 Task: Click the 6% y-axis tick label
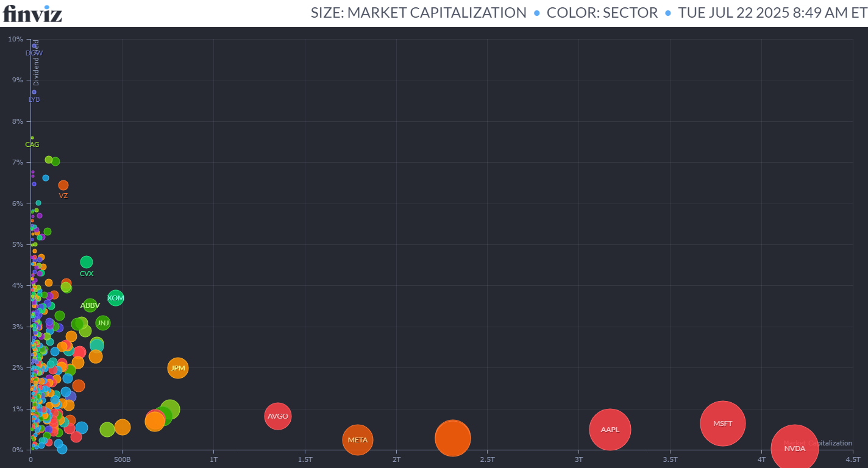coord(18,204)
